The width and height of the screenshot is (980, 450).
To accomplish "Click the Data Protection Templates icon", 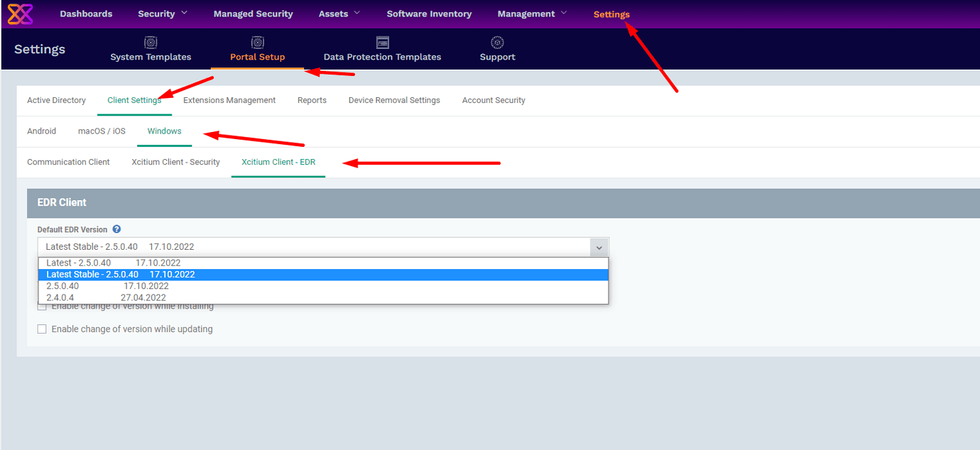I will (x=382, y=42).
